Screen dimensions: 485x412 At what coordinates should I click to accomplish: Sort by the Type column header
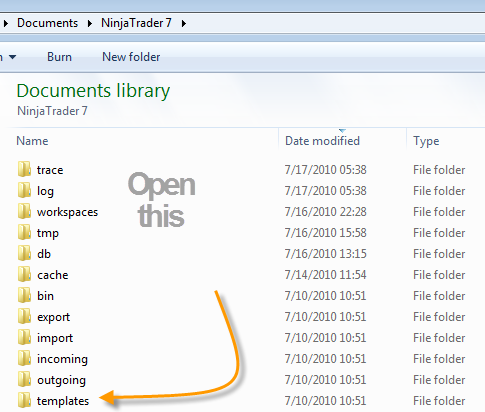tap(426, 141)
